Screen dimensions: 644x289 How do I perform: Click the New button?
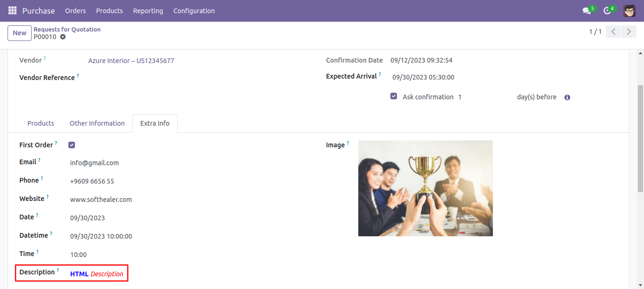pos(19,33)
